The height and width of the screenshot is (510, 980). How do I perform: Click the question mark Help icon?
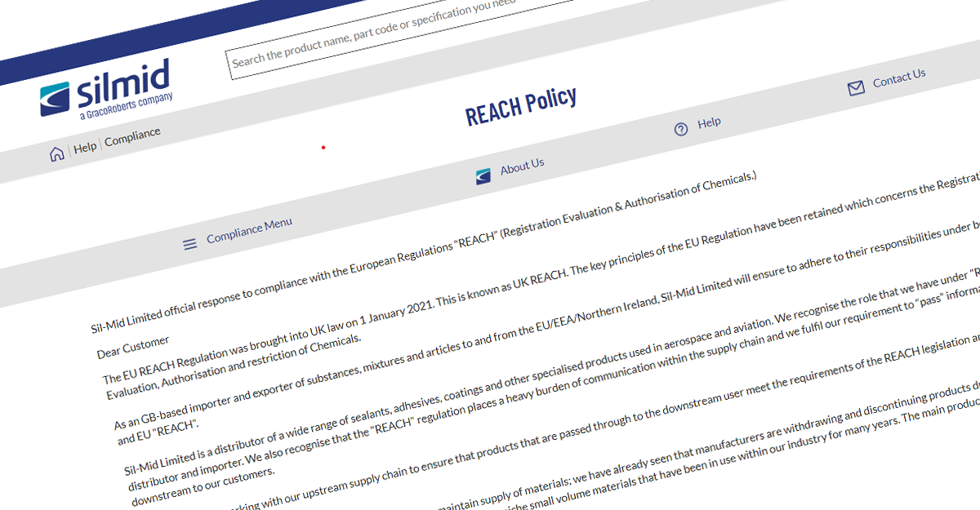pos(681,129)
